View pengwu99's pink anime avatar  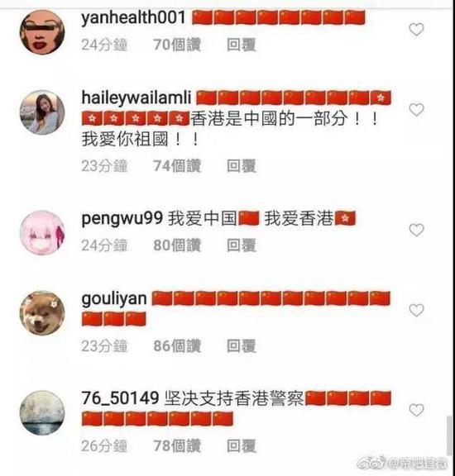[x=42, y=233]
